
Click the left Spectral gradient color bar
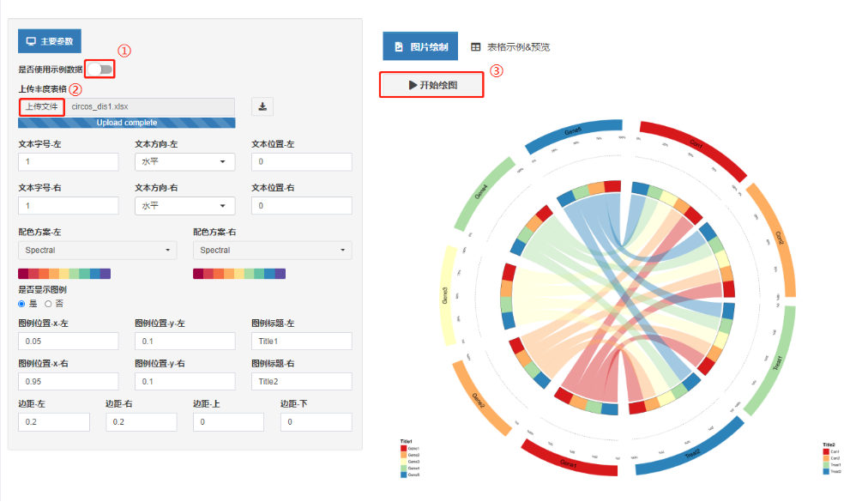tap(64, 273)
